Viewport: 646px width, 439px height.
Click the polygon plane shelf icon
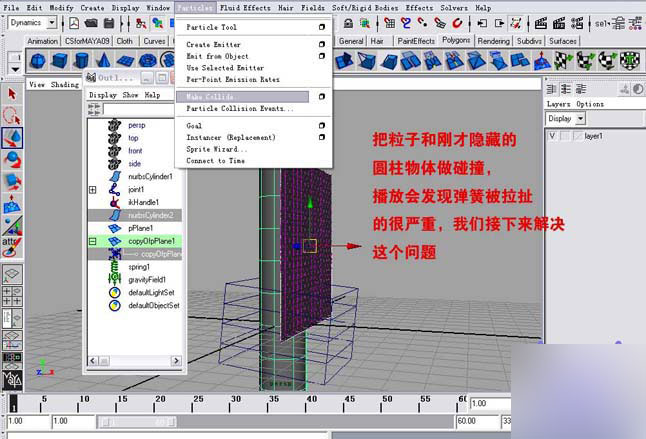125,61
